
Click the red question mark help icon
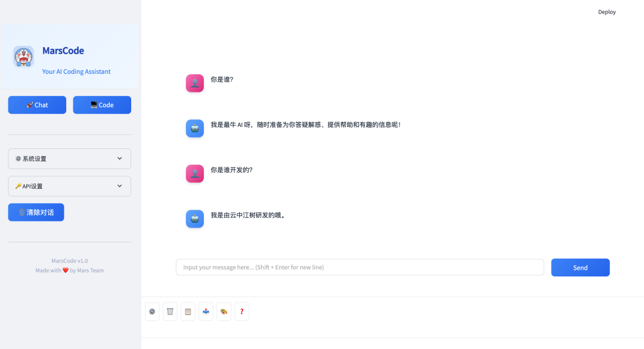click(242, 311)
